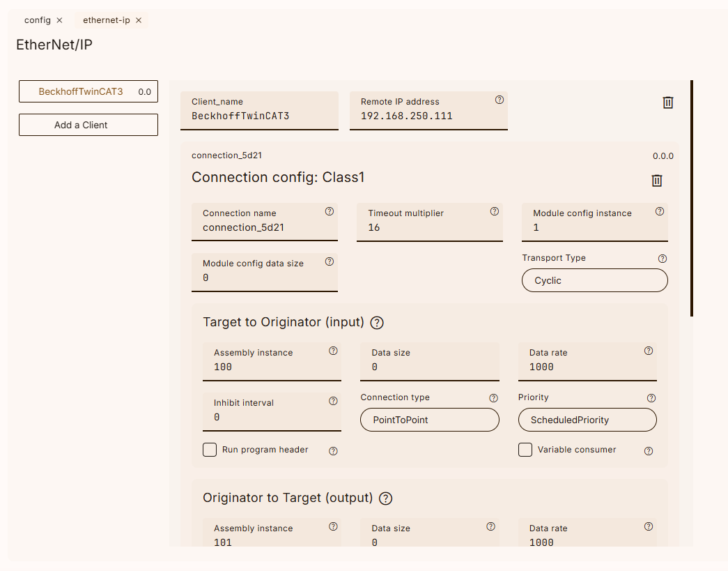This screenshot has width=728, height=571.
Task: Select BeckhoffTwinCAT3 client in the sidebar
Action: tap(81, 91)
